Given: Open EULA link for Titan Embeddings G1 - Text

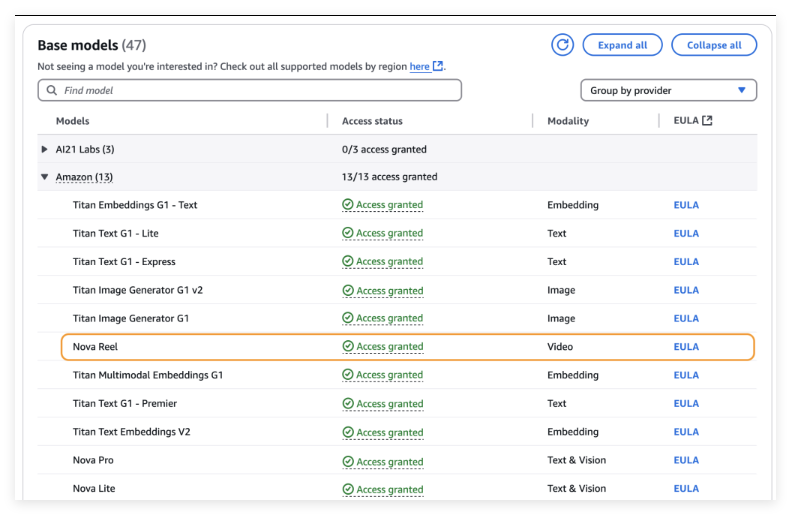Looking at the screenshot, I should coord(686,205).
